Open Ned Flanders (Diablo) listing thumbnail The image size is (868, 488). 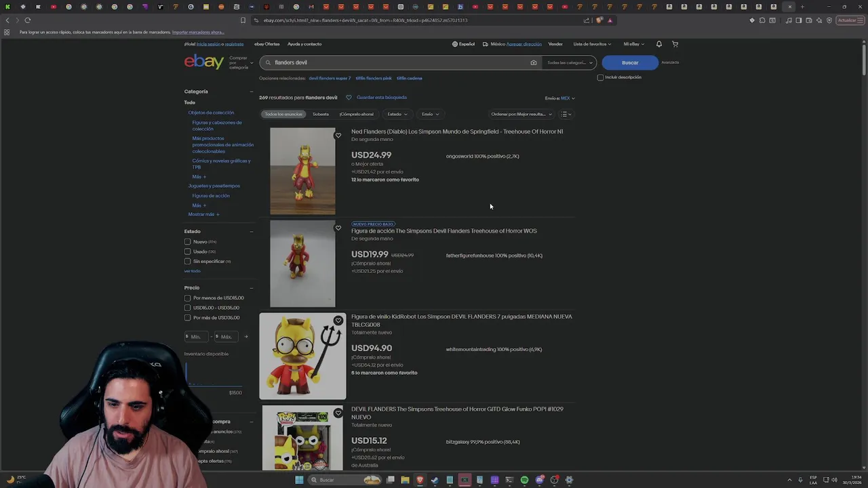(302, 171)
